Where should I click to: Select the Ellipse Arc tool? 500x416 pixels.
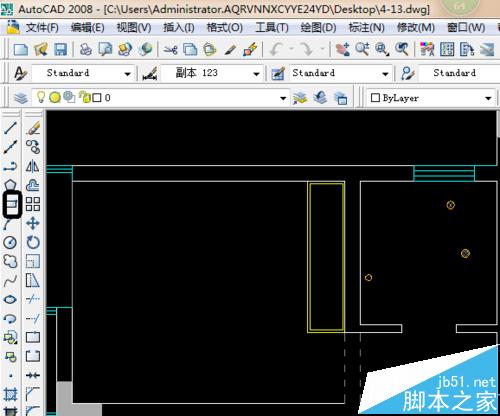10,319
